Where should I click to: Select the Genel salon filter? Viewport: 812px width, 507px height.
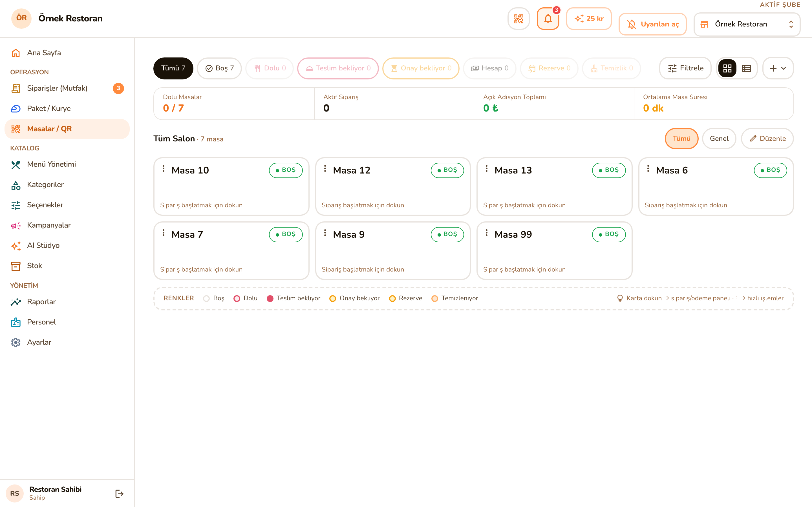tap(719, 139)
